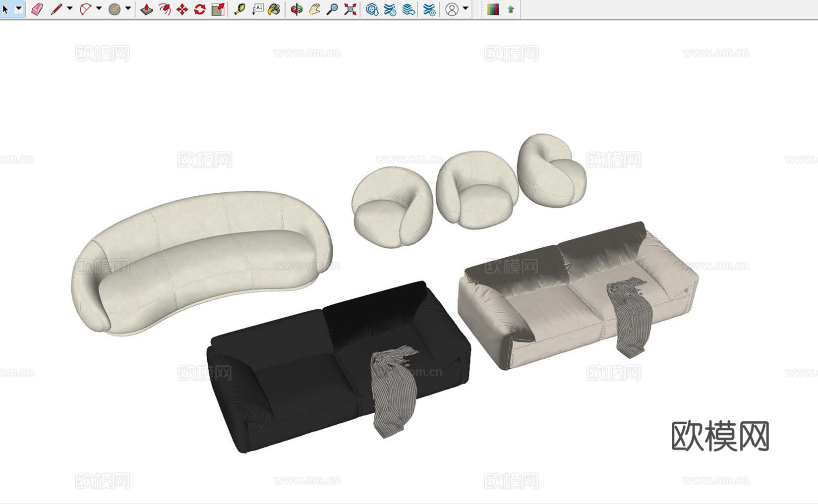Pick the Tape Measure tool
818x504 pixels.
click(240, 9)
